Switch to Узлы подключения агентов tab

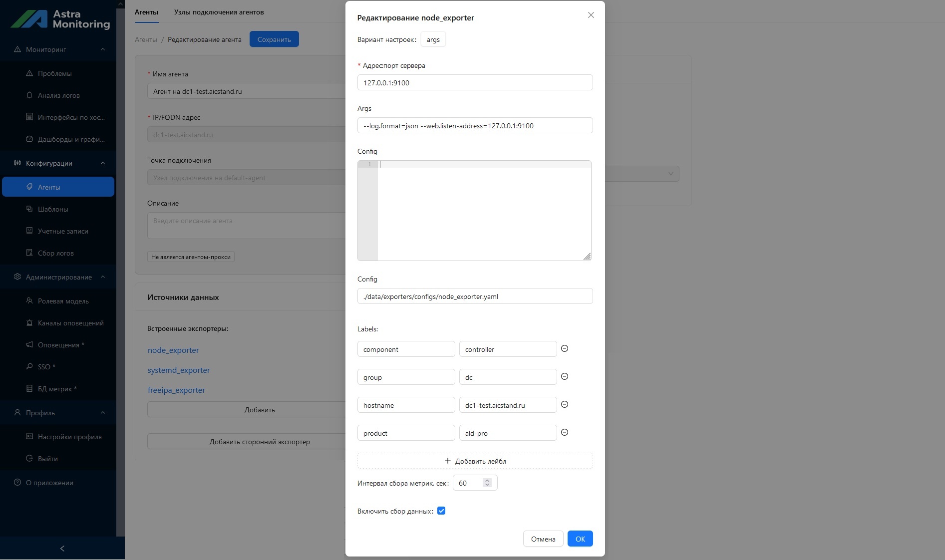tap(219, 12)
